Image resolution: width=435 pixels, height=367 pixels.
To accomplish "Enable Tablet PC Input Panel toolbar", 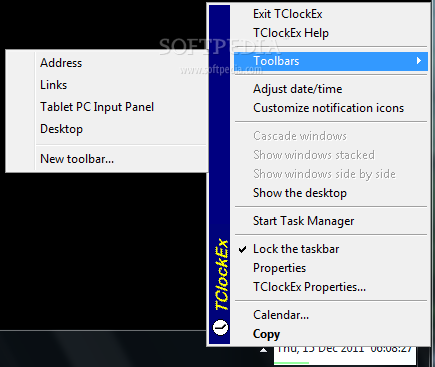I will click(x=107, y=107).
